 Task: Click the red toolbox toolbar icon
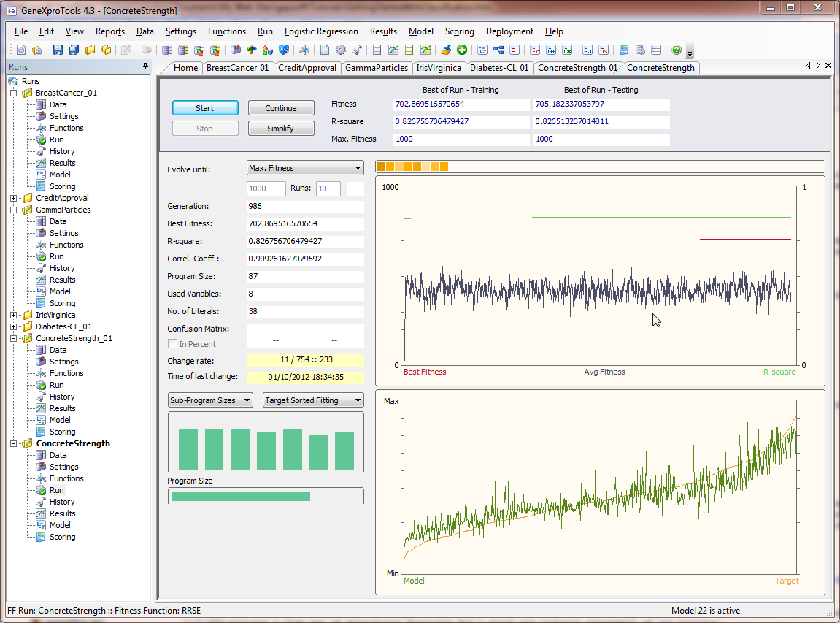pos(235,50)
